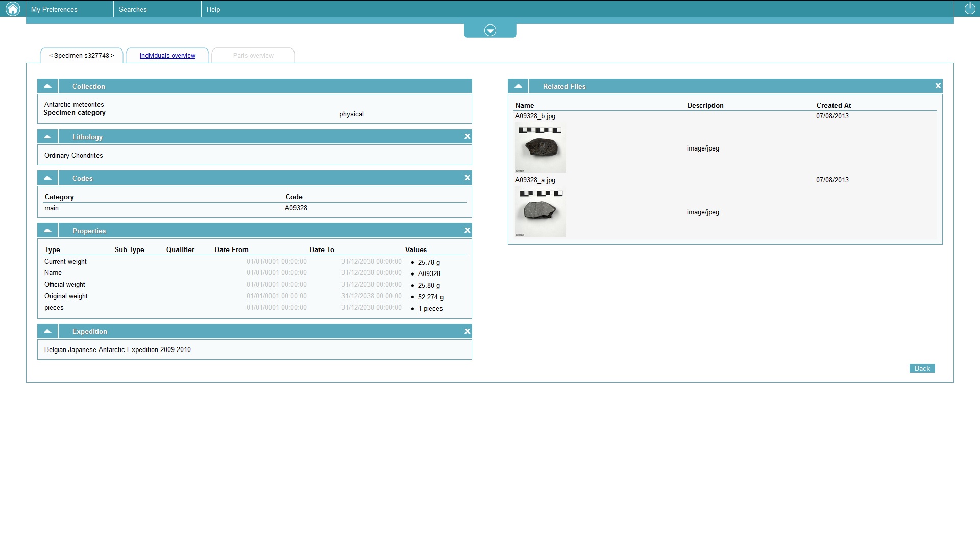The height and width of the screenshot is (551, 980).
Task: Open the Searches menu
Action: coord(133,9)
